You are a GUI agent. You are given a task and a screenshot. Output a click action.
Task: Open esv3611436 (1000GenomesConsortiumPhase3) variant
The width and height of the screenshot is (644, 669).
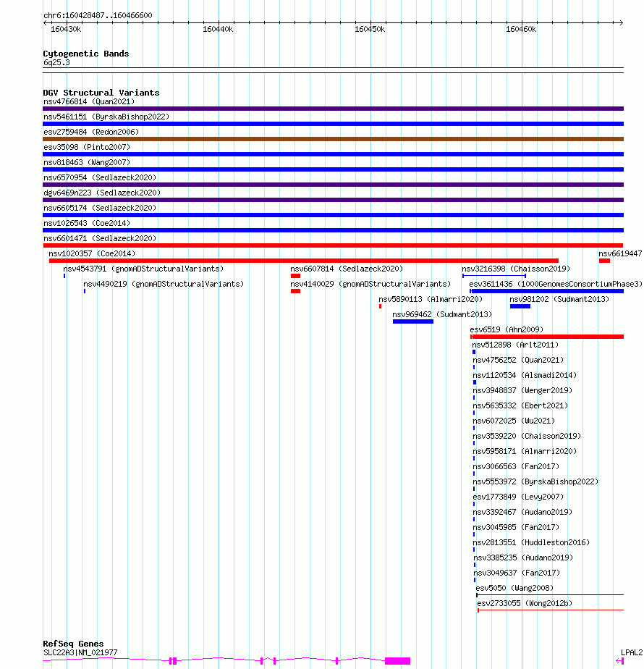(555, 284)
